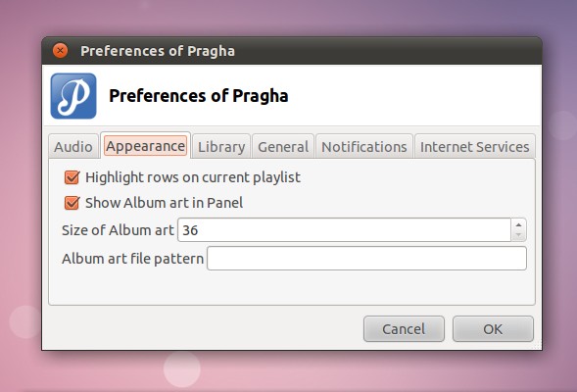Click the Show Album art in Panel label
577x392 pixels.
point(165,203)
